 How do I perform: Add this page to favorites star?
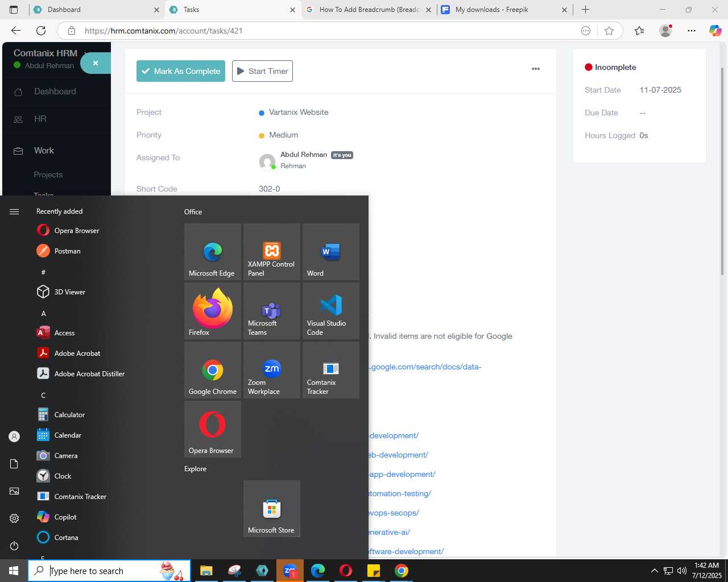tap(609, 31)
